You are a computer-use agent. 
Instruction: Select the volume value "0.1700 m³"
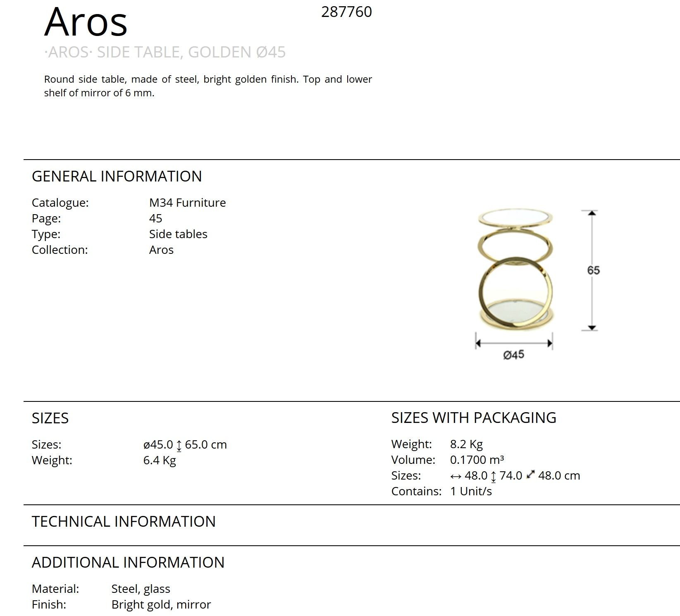[477, 460]
